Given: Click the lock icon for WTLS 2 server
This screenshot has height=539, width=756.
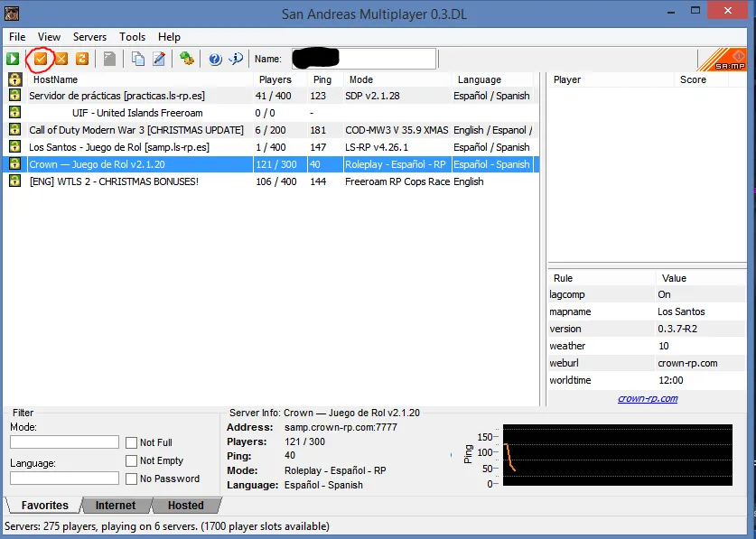Looking at the screenshot, I should [x=15, y=181].
